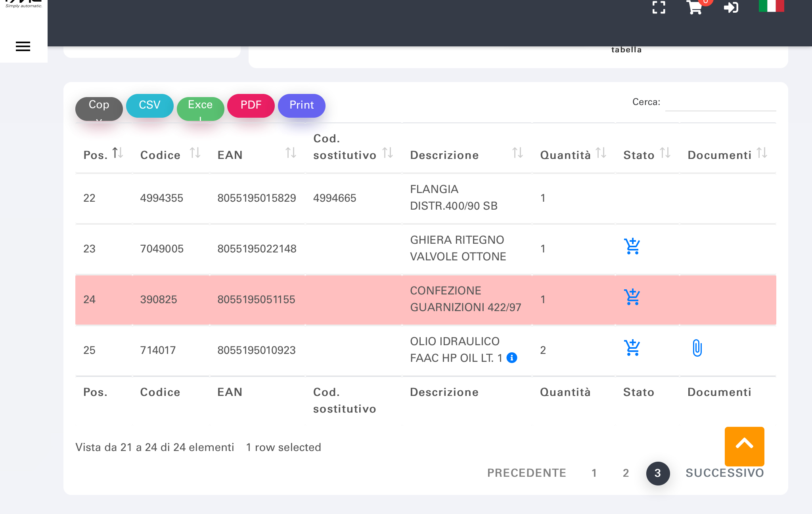Add CONFEZIONE GUARNIZIONI to cart

[x=632, y=297]
